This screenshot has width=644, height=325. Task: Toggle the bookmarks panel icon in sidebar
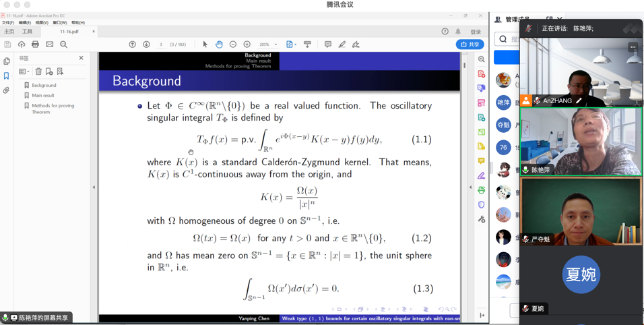7,76
